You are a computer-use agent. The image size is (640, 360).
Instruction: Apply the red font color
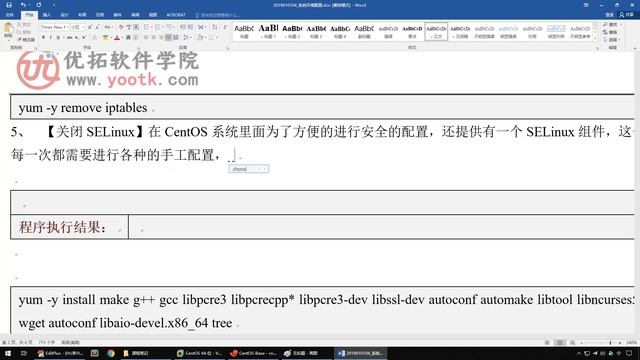[117, 38]
